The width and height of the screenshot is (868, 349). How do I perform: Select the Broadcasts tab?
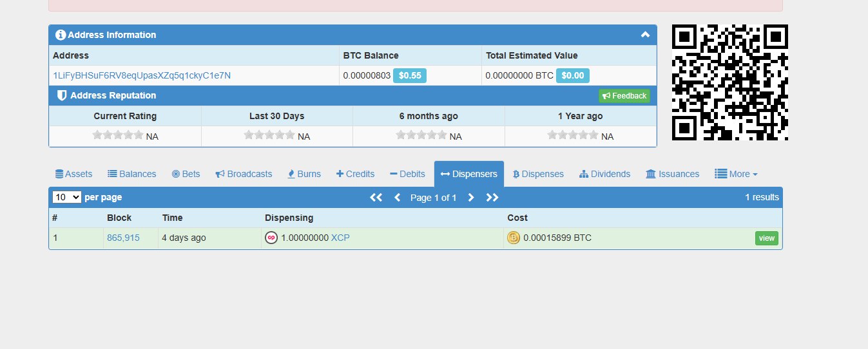tap(244, 174)
